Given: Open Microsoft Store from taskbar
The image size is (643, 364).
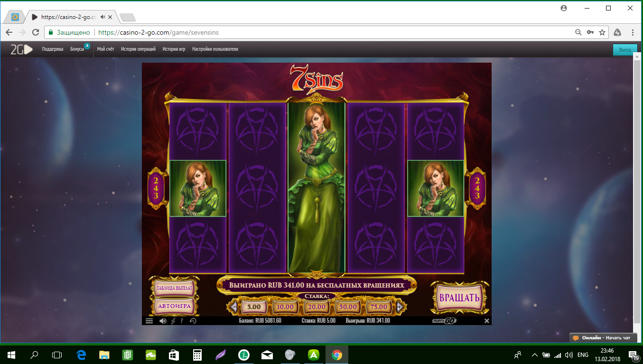Looking at the screenshot, I should [174, 355].
